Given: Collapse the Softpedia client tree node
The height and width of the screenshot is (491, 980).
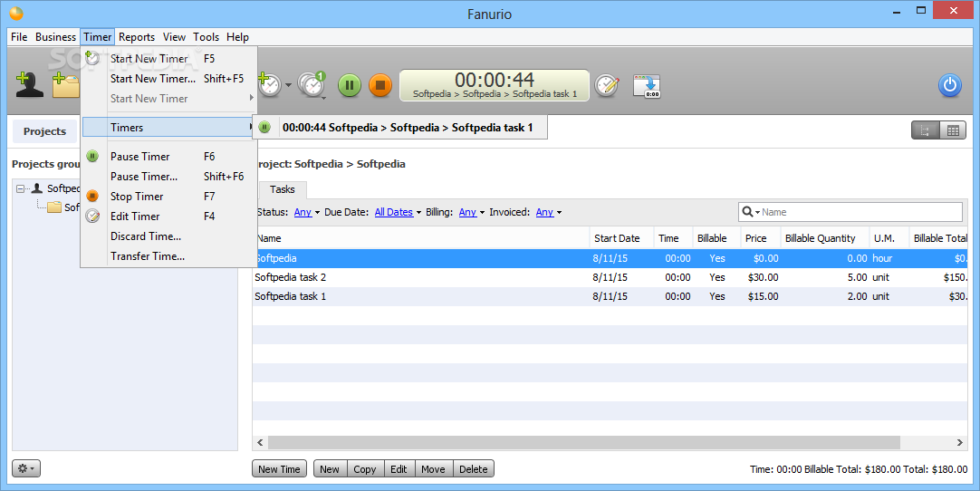Looking at the screenshot, I should click(x=21, y=188).
